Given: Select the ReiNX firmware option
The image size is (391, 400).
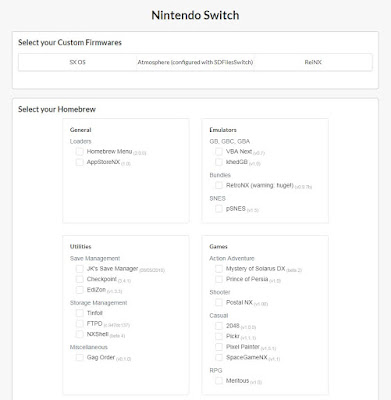Looking at the screenshot, I should [x=313, y=62].
